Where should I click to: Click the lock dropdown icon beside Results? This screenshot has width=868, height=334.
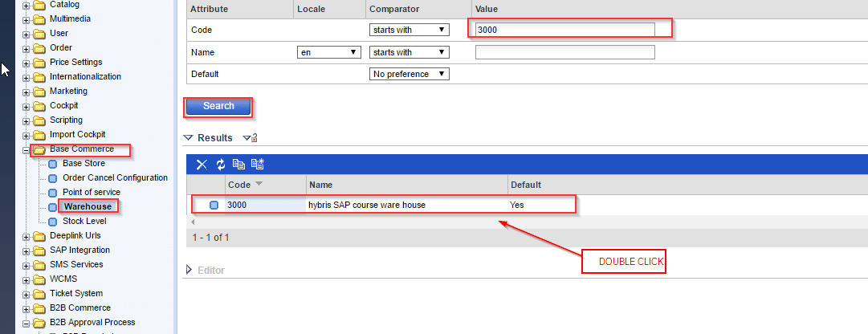click(x=250, y=138)
